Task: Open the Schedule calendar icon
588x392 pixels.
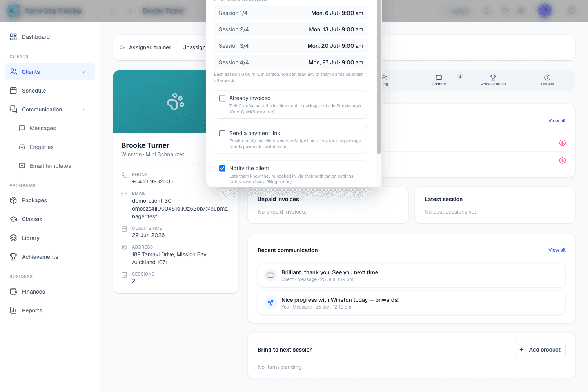Action: pos(13,91)
